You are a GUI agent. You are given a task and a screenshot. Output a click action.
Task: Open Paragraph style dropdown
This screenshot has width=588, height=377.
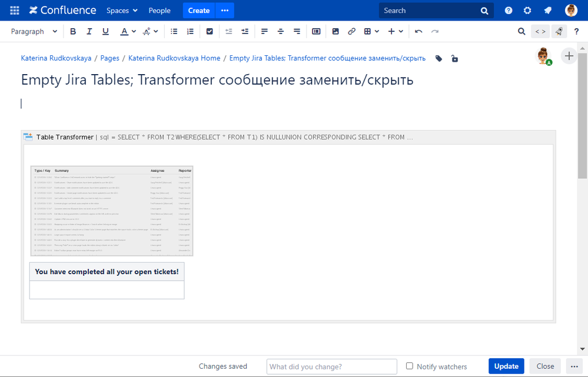click(x=34, y=32)
